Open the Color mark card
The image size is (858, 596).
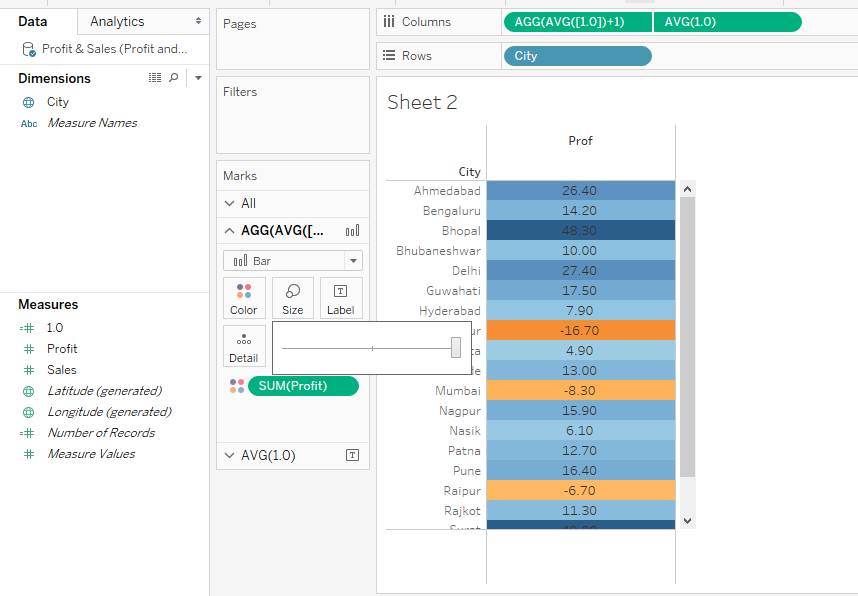click(244, 298)
